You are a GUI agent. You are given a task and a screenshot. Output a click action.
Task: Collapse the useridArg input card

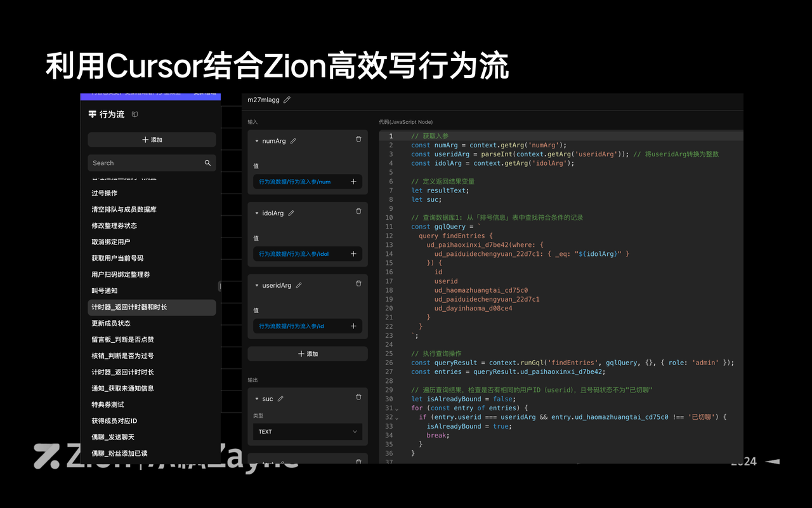(x=257, y=286)
